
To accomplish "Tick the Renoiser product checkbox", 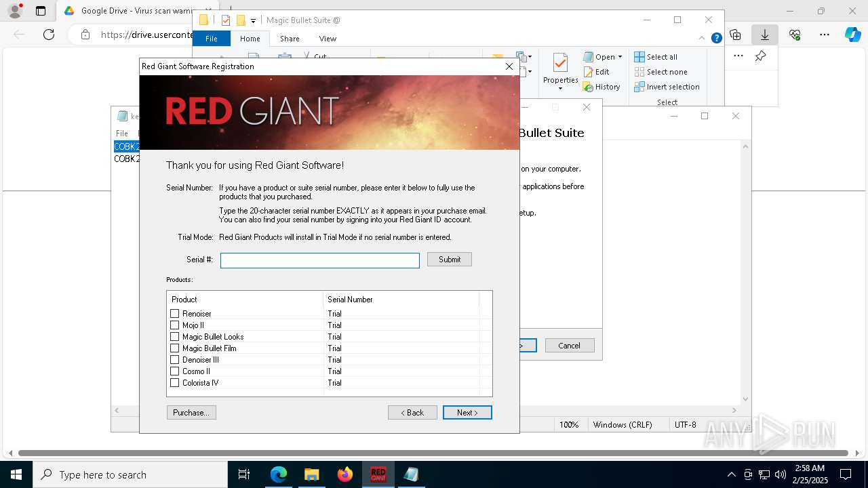I will coord(175,314).
